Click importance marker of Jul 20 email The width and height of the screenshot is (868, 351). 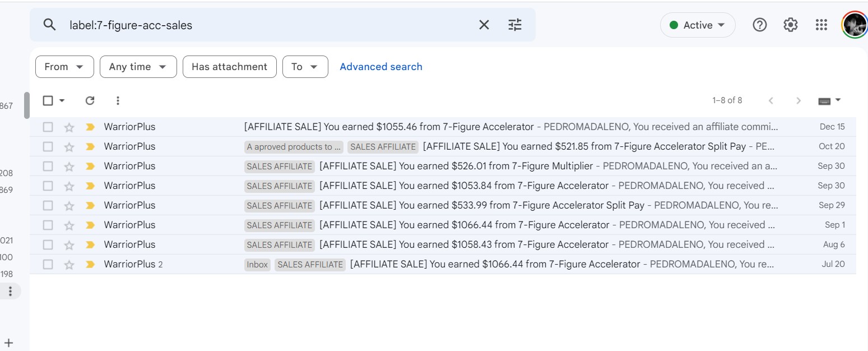(x=90, y=264)
